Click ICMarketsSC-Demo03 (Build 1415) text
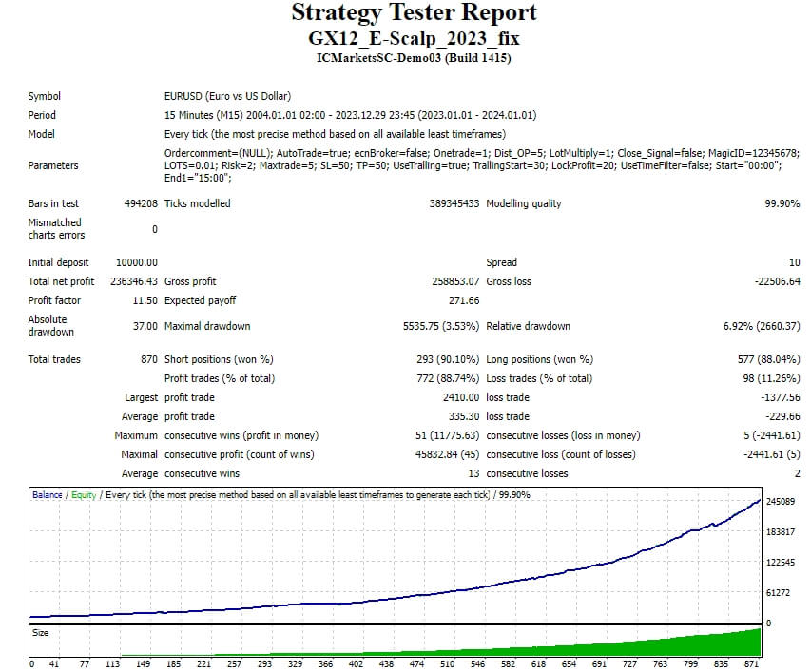Screen dimensions: 811x672 tap(414, 57)
